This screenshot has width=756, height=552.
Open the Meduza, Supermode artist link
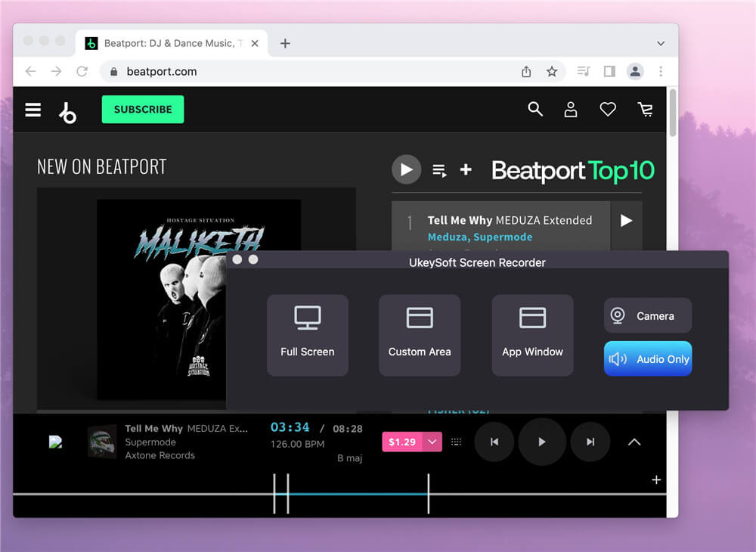[x=480, y=237]
